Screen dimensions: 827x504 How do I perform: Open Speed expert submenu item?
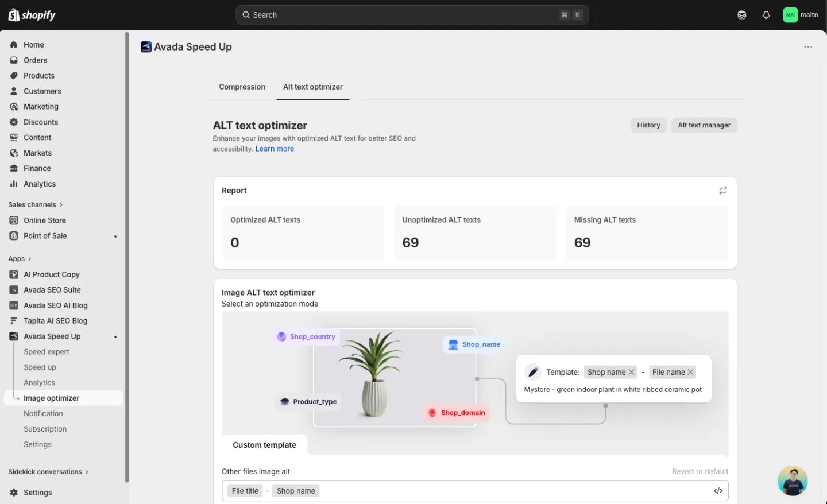point(47,352)
